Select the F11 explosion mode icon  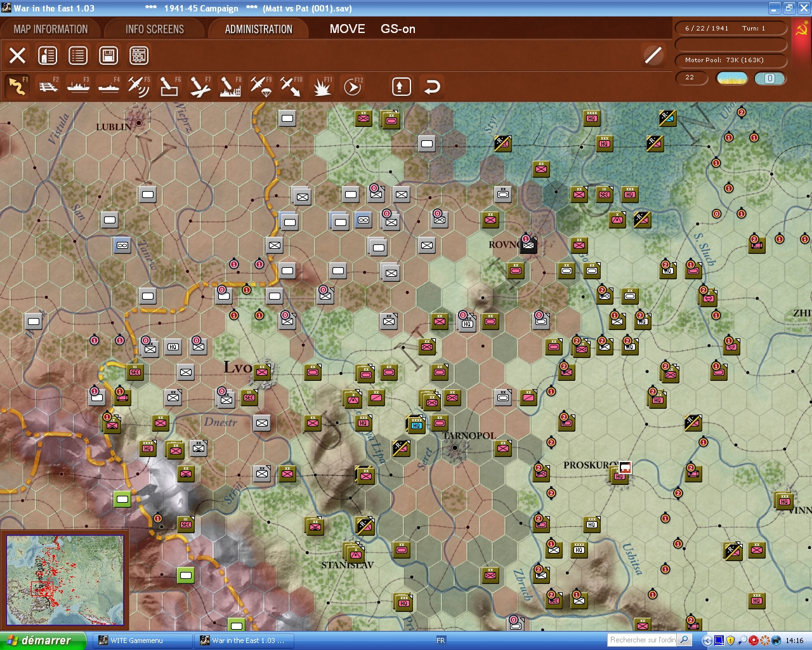[322, 86]
